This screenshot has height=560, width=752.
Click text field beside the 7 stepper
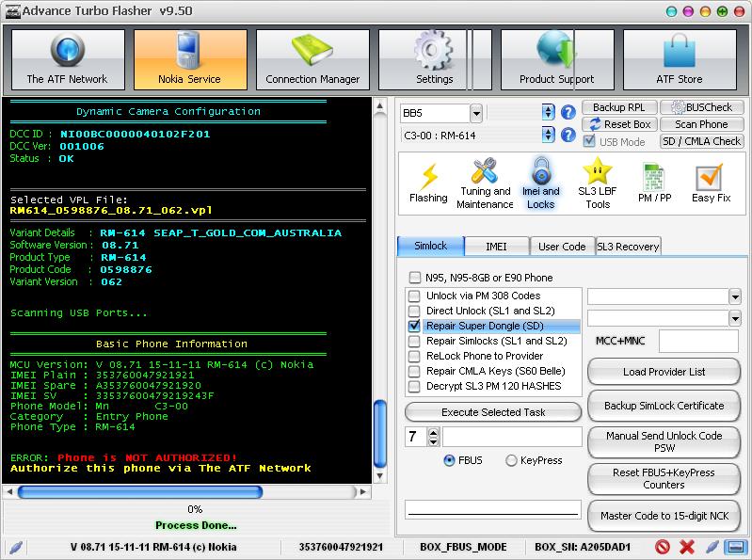512,437
